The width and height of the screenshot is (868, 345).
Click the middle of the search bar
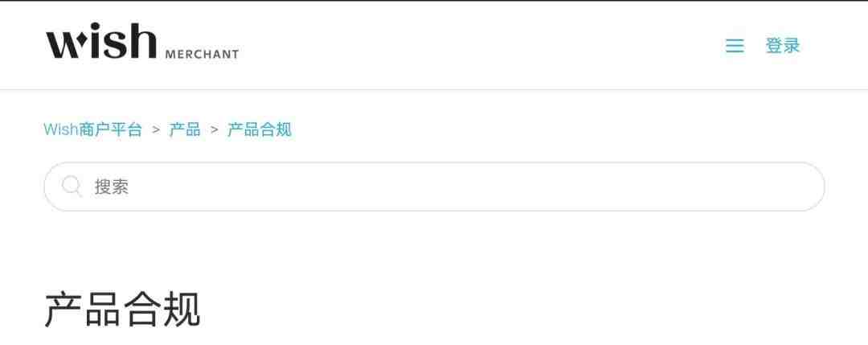pyautogui.click(x=434, y=187)
